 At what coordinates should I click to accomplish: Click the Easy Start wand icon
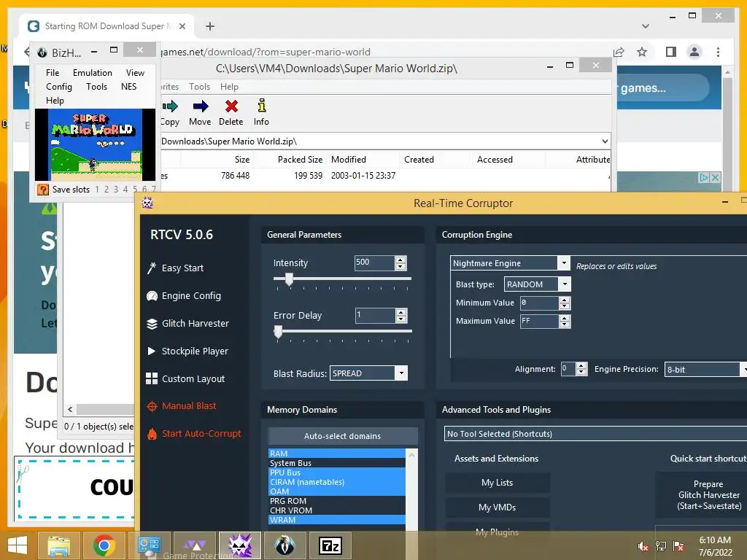pyautogui.click(x=152, y=268)
